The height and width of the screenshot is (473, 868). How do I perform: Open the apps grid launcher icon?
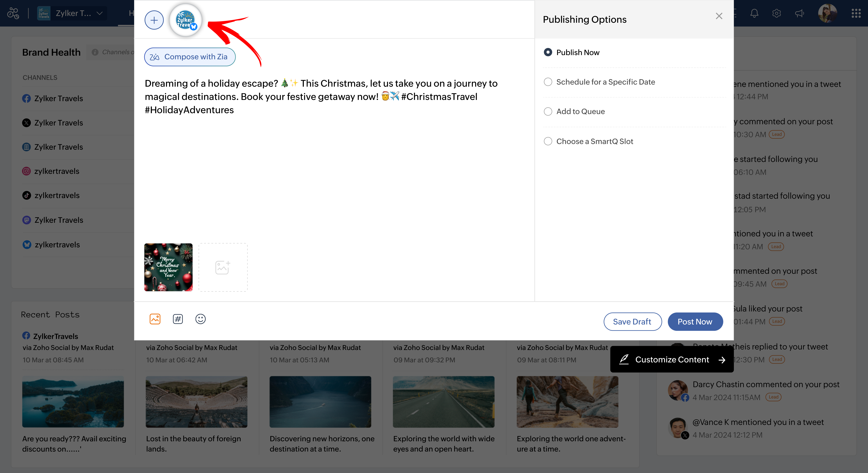coord(856,13)
